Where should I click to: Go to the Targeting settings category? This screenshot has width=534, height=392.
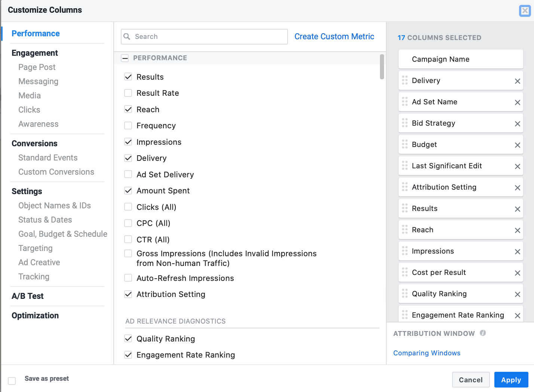(x=36, y=248)
